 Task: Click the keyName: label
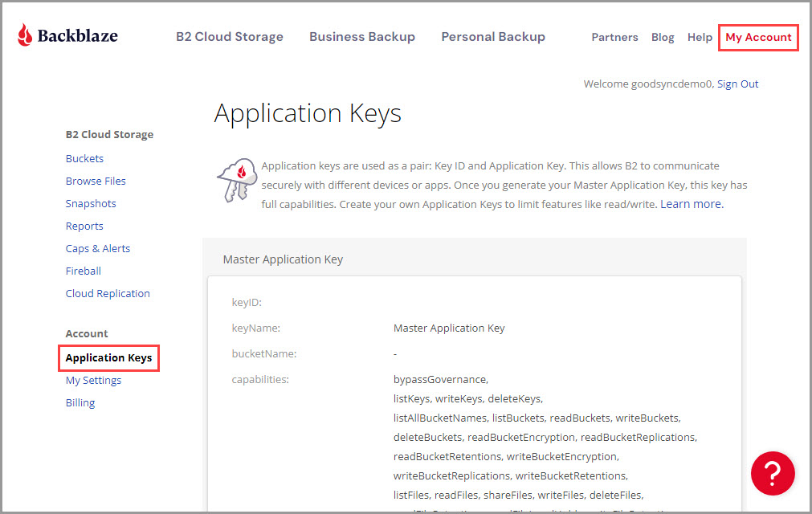[x=256, y=328]
